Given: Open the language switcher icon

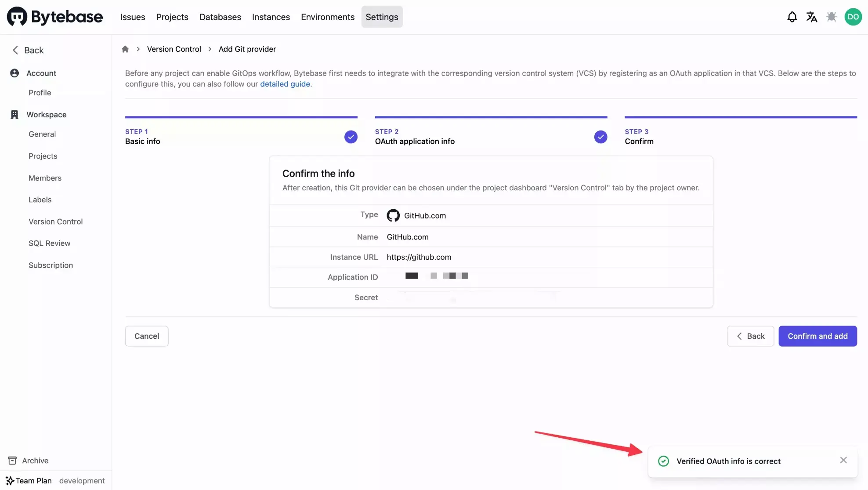Looking at the screenshot, I should pos(812,17).
